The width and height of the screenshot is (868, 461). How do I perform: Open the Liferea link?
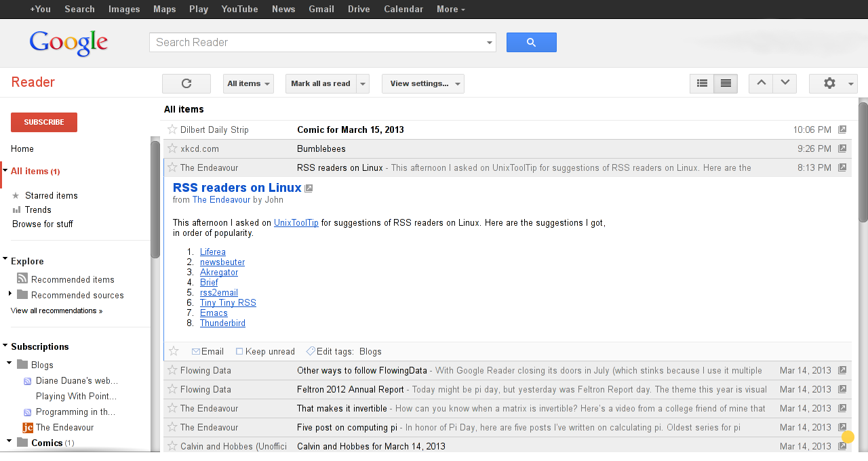pyautogui.click(x=213, y=252)
